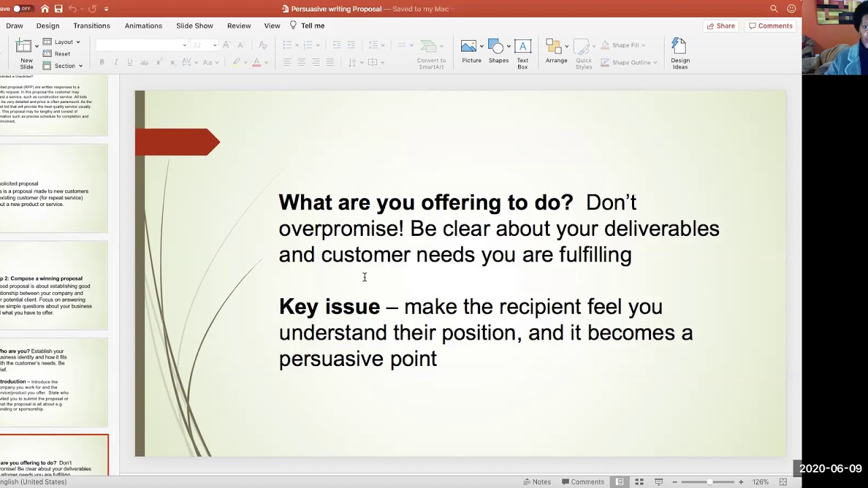Align text left
Screen dimensions: 868x488
(287, 62)
